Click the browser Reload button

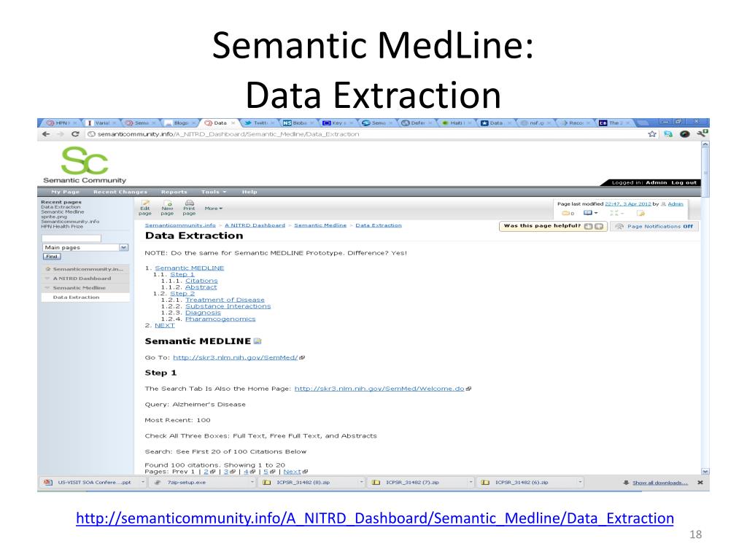(75, 134)
